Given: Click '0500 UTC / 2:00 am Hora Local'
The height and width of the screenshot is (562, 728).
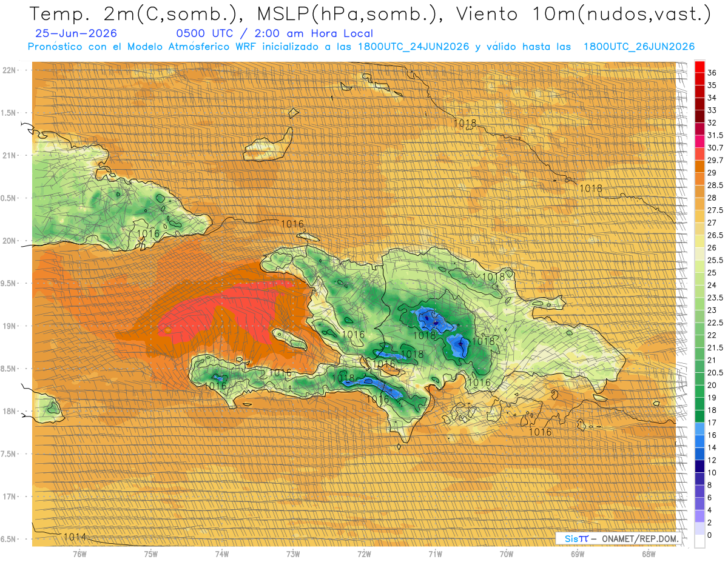Looking at the screenshot, I should 275,33.
